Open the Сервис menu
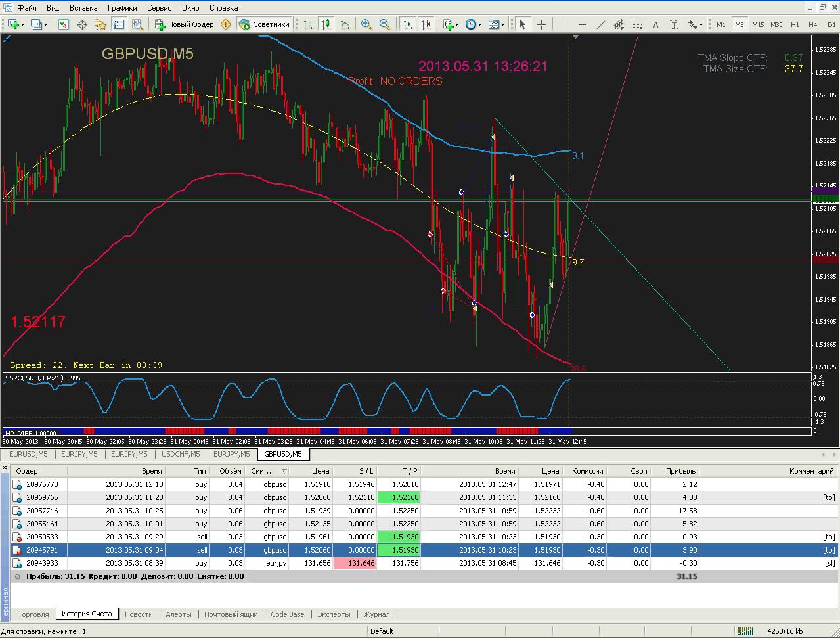This screenshot has width=840, height=638. (160, 8)
